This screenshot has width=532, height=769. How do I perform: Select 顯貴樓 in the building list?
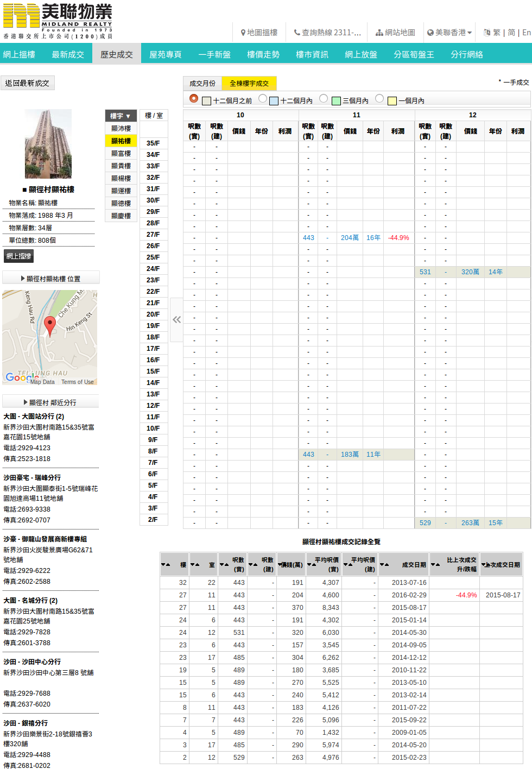tap(121, 166)
